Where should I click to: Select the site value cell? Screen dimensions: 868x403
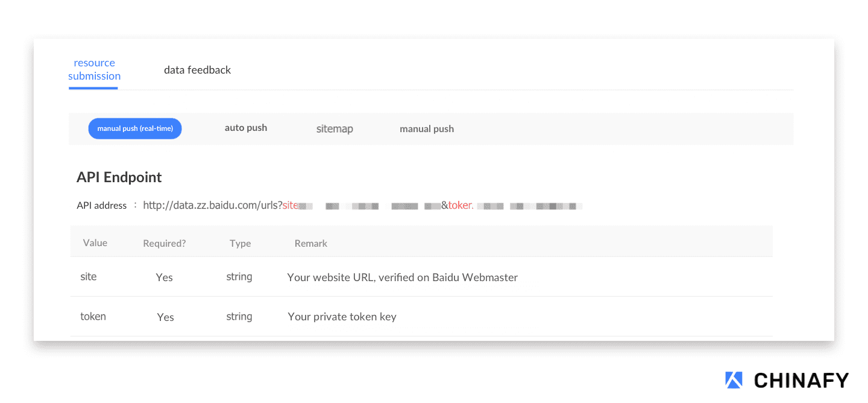[x=89, y=277]
